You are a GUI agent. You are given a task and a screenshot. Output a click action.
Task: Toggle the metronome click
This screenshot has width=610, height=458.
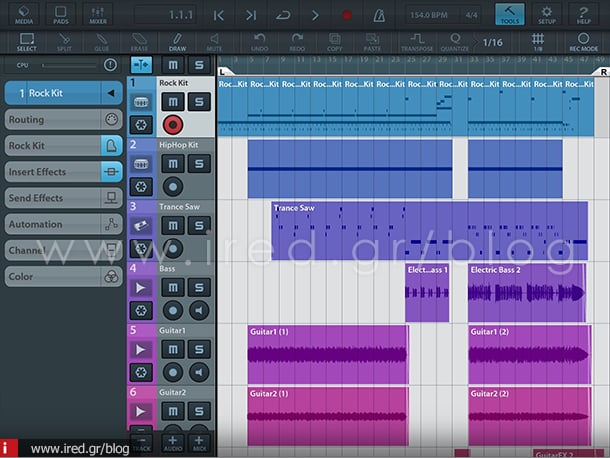tap(380, 15)
